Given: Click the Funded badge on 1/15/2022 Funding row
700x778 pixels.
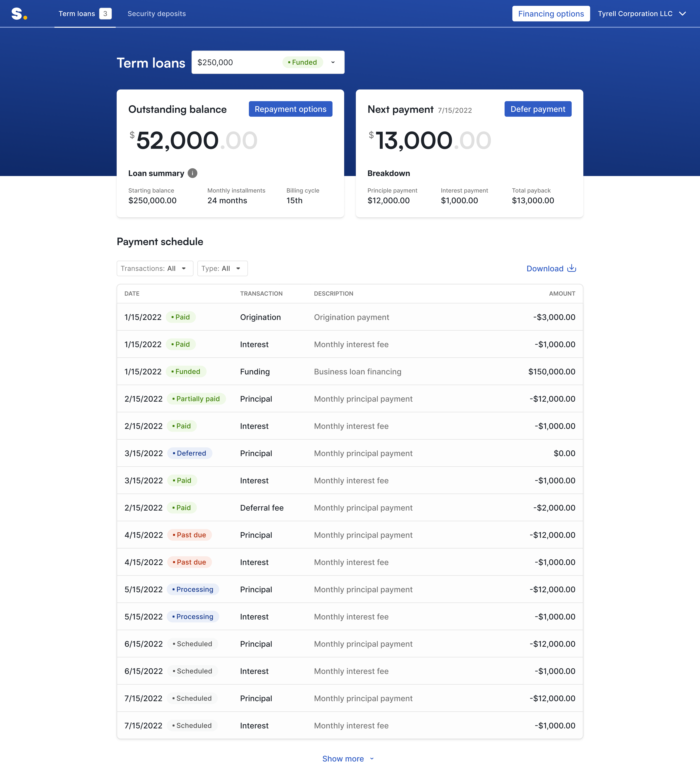Looking at the screenshot, I should click(x=186, y=372).
